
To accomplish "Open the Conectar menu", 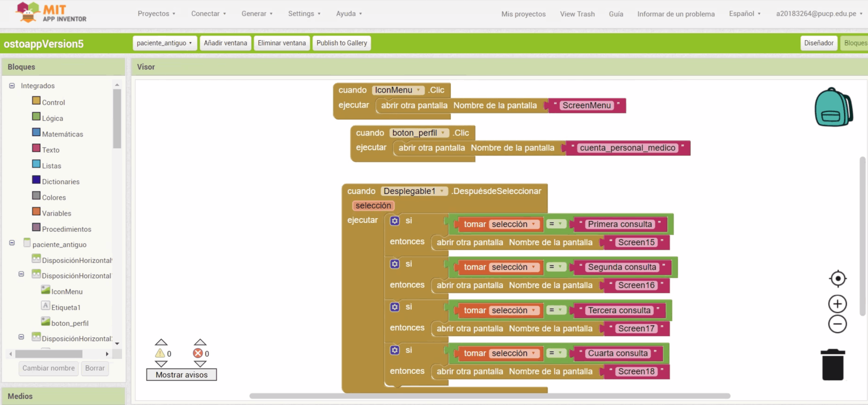I will pyautogui.click(x=208, y=13).
